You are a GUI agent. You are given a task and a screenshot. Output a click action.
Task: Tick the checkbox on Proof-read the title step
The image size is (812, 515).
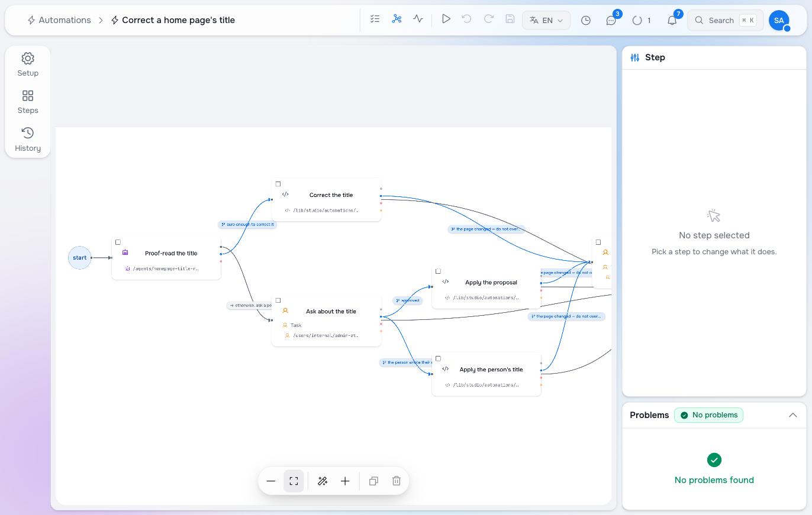tap(118, 242)
